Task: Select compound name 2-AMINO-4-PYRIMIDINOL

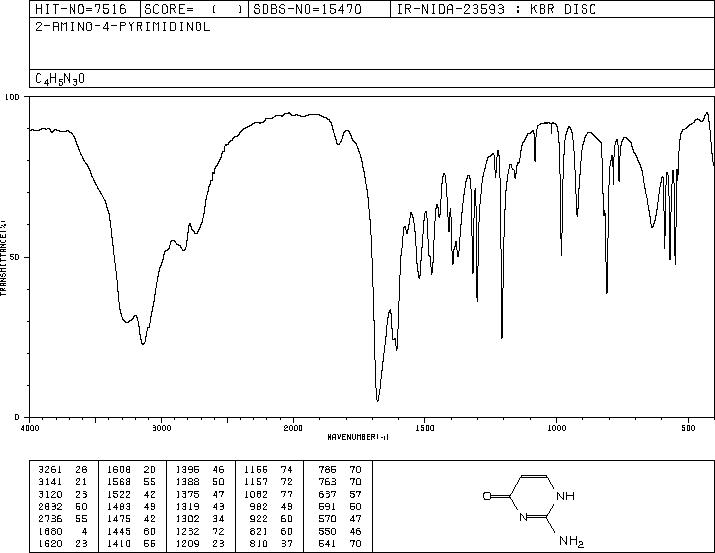Action: click(123, 27)
